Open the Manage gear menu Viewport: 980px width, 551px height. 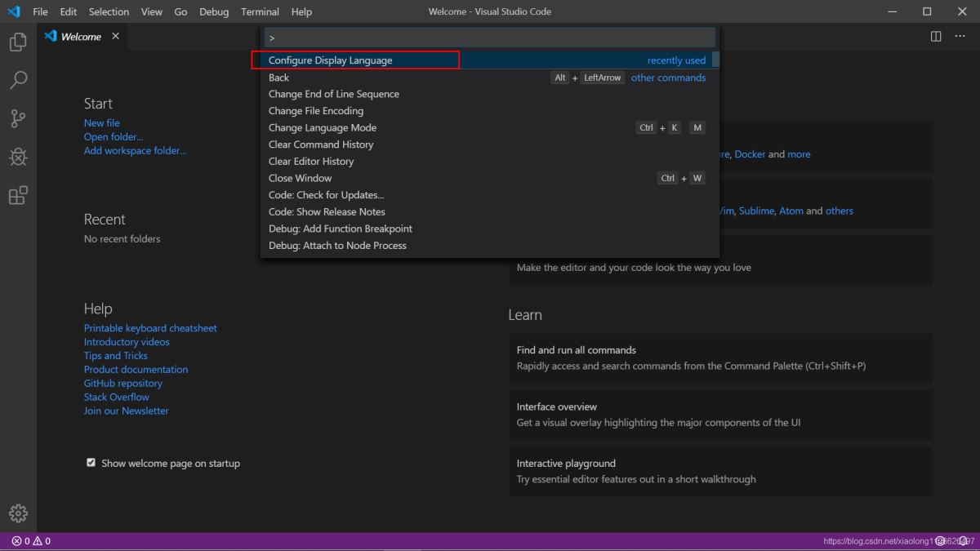(x=17, y=513)
